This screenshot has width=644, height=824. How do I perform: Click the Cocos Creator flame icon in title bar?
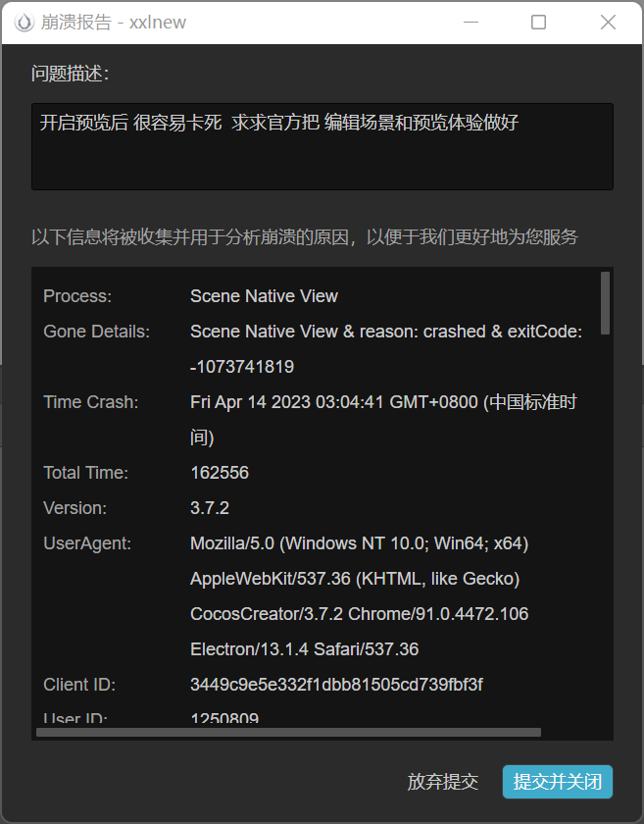click(x=24, y=23)
